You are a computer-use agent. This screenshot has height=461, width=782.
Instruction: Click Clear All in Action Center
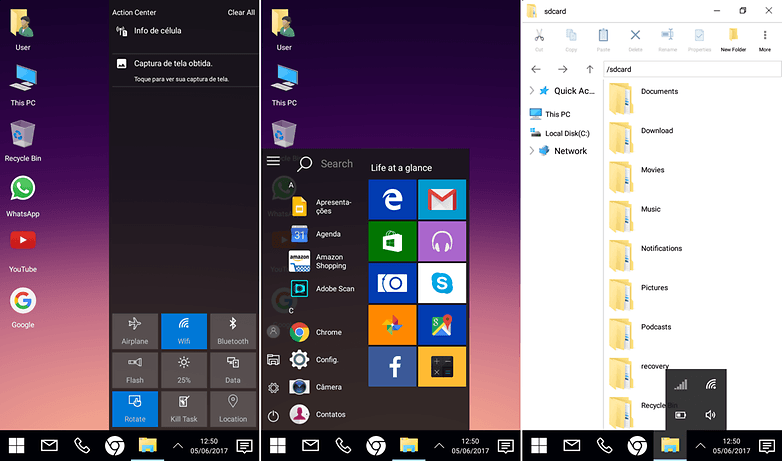click(241, 12)
